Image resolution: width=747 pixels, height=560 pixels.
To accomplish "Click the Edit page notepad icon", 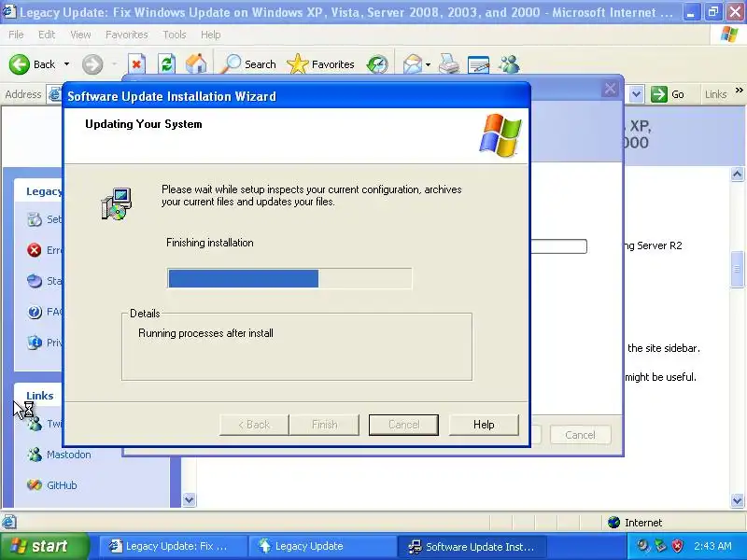I will point(478,64).
